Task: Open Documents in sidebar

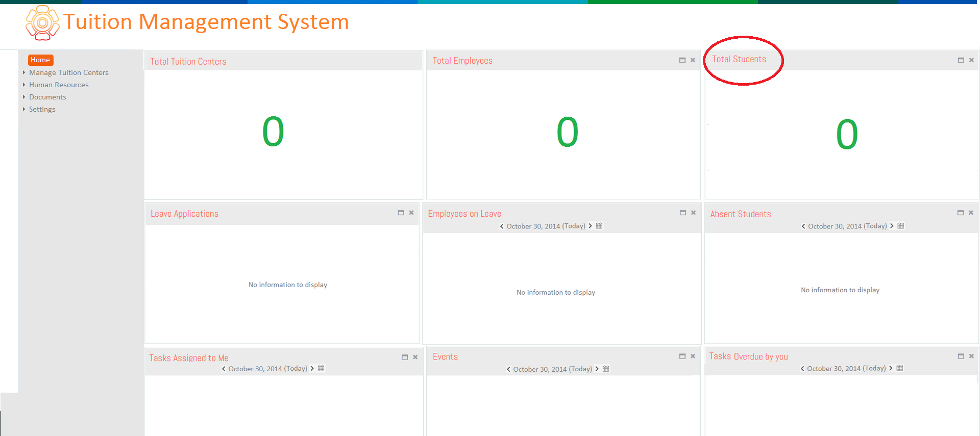Action: pos(47,97)
